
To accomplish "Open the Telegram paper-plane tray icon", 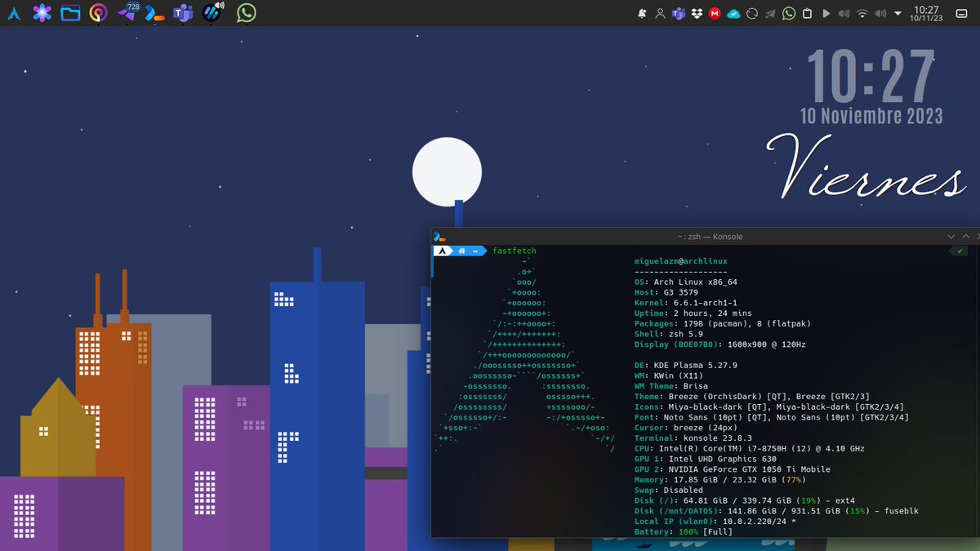I will coord(770,14).
